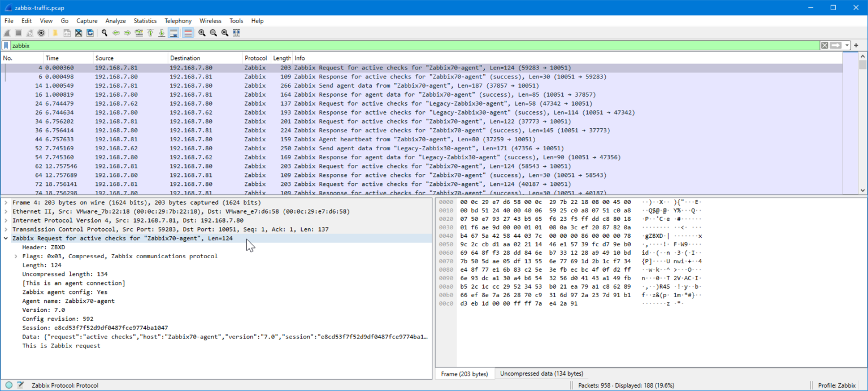Viewport: 868px width, 391px height.
Task: Expand the Flags: 0x03 field
Action: point(16,257)
